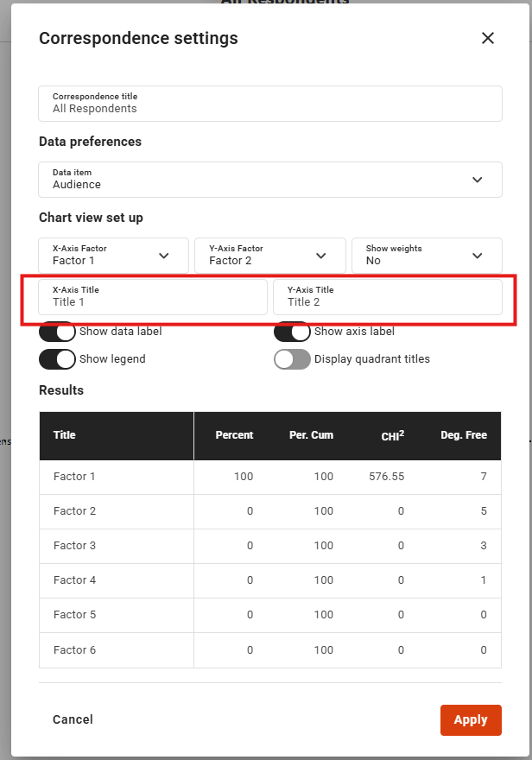Focus the X-Axis Title field

click(x=153, y=297)
